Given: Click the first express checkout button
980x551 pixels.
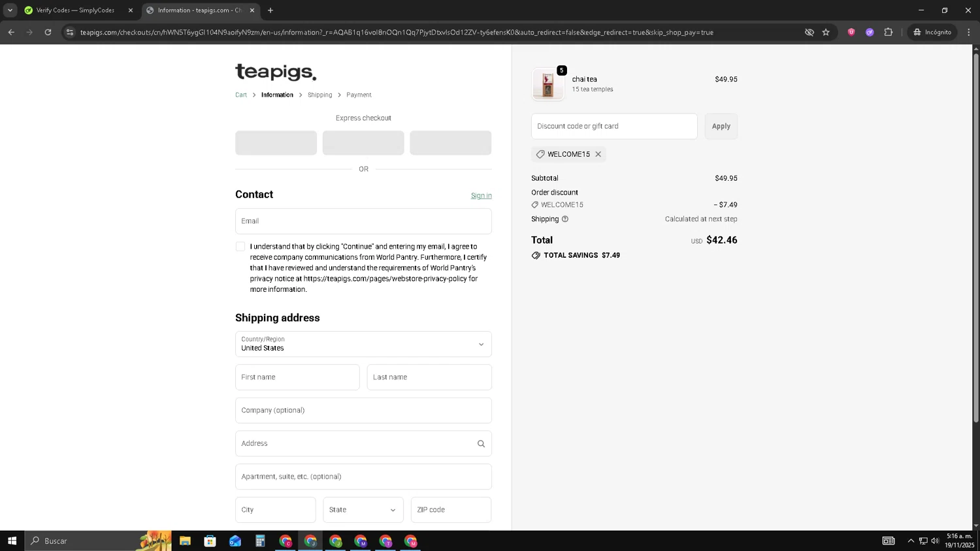Looking at the screenshot, I should (x=276, y=143).
